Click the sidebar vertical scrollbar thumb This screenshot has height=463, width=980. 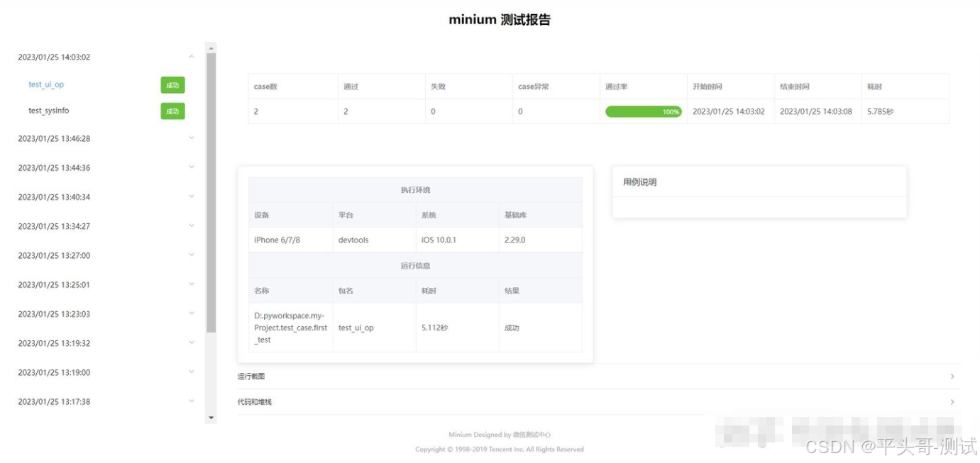tap(211, 193)
